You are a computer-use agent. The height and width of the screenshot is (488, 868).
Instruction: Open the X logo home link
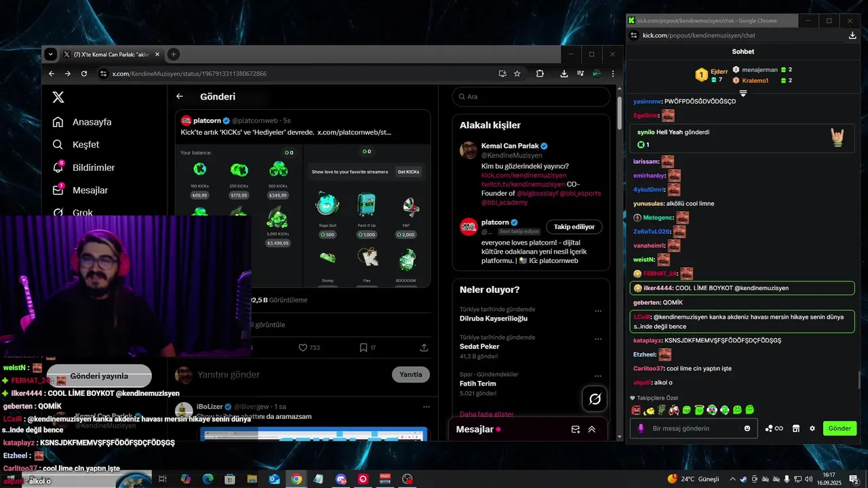pos(58,98)
